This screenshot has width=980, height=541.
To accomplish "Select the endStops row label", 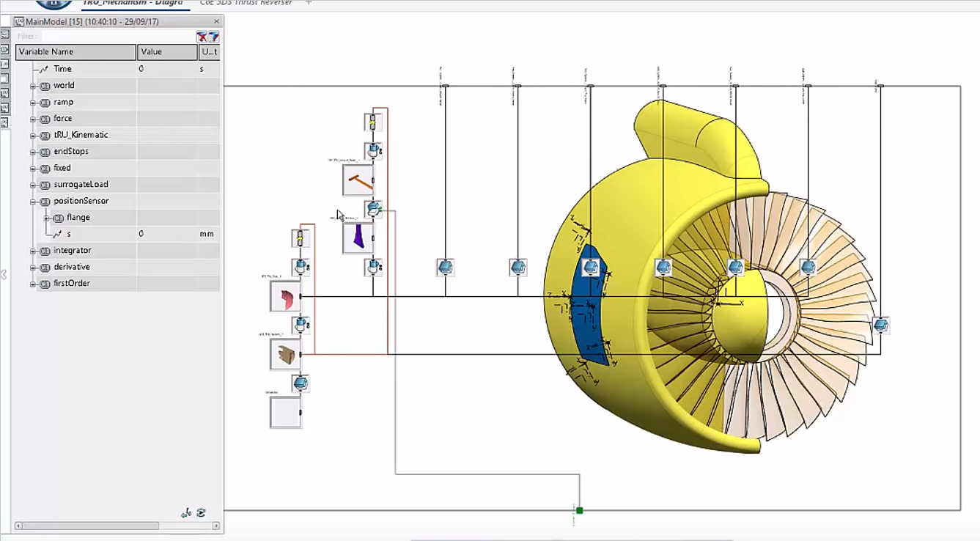I will pos(71,152).
